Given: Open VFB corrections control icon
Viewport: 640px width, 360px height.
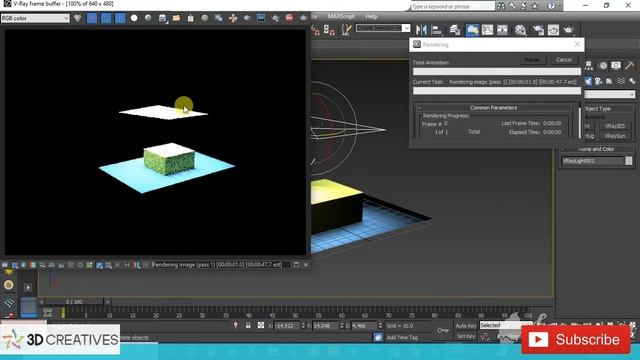Looking at the screenshot, I should [5, 265].
